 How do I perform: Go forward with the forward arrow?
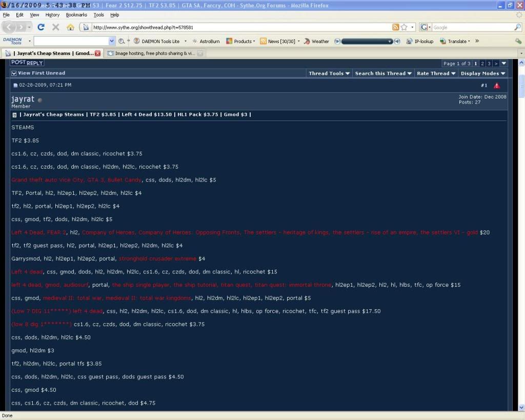21,27
